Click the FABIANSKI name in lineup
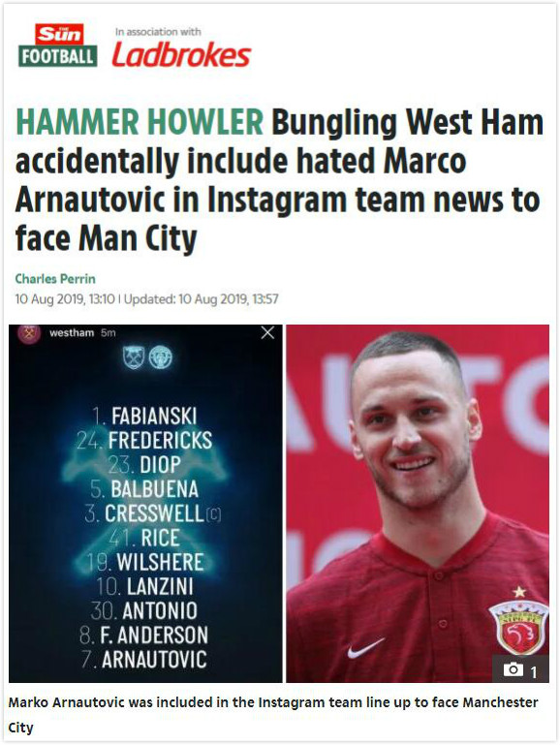 (x=154, y=416)
